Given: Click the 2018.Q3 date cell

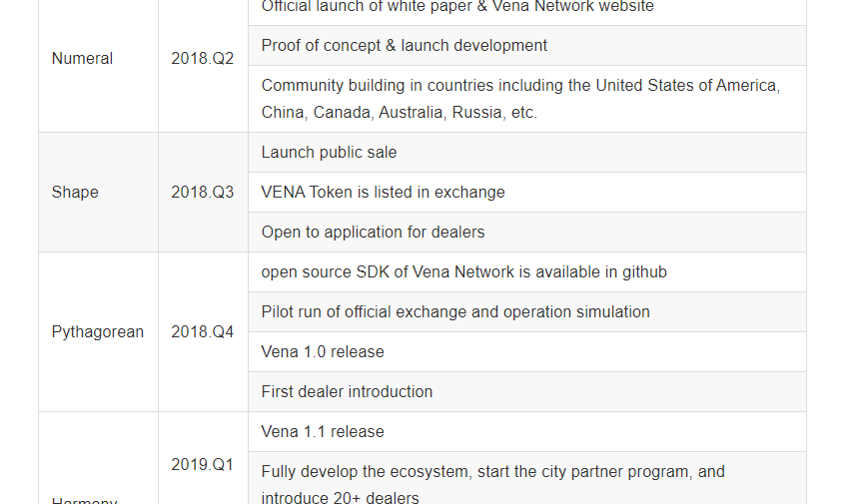Looking at the screenshot, I should click(202, 193).
